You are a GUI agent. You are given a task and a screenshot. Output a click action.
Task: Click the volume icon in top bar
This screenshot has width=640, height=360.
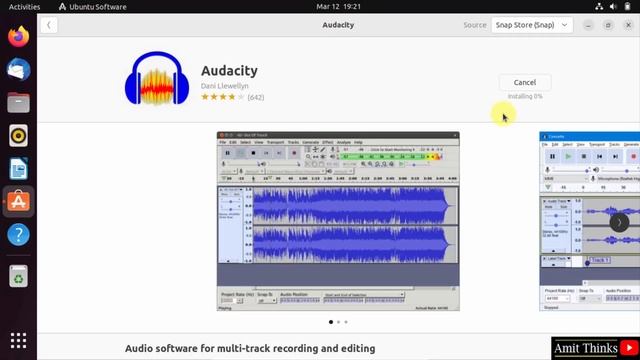613,7
